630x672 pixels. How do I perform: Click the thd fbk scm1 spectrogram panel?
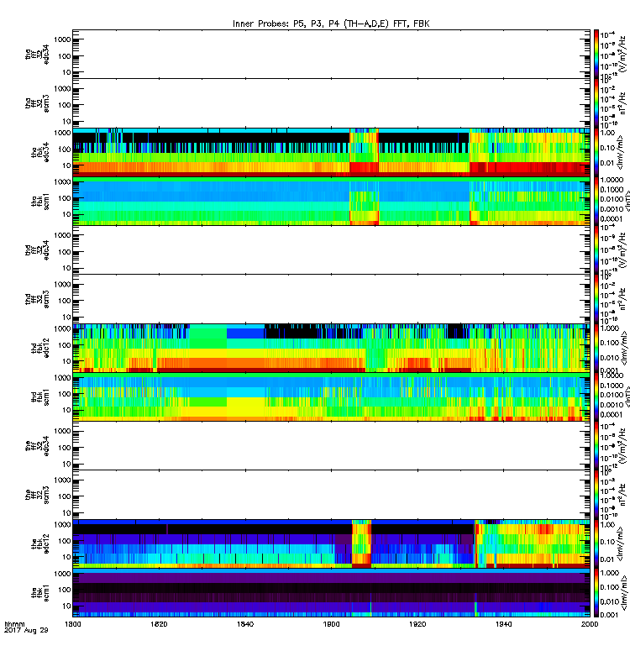[331, 396]
